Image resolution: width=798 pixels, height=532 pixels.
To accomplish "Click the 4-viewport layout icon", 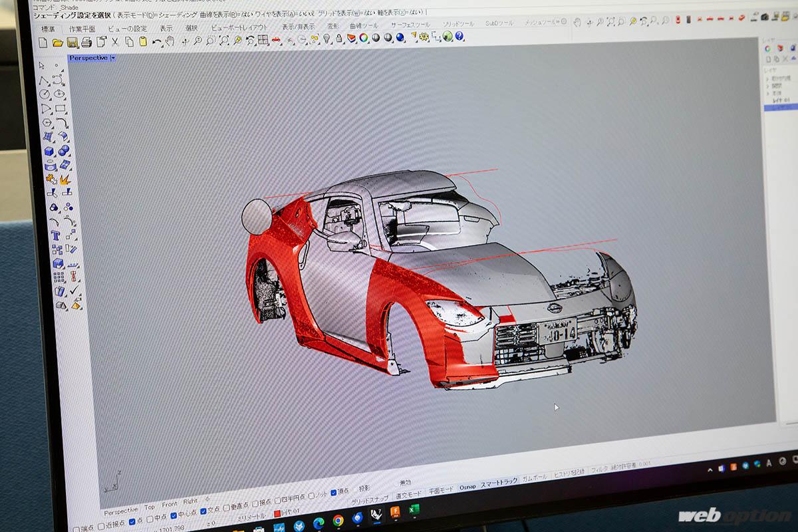I will (x=263, y=40).
